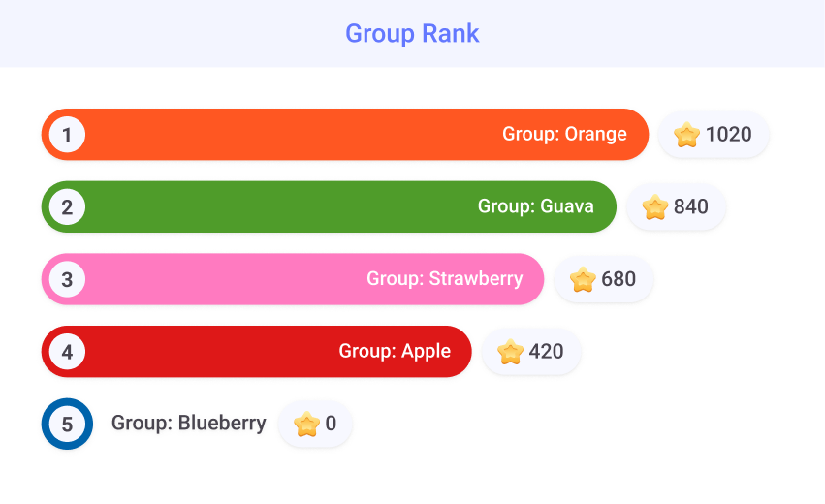The height and width of the screenshot is (504, 825).
Task: Click the star icon beside 840
Action: pos(655,206)
